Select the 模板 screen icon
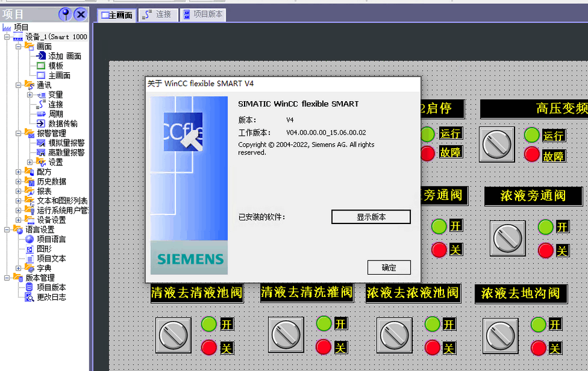The width and height of the screenshot is (588, 371). (41, 66)
